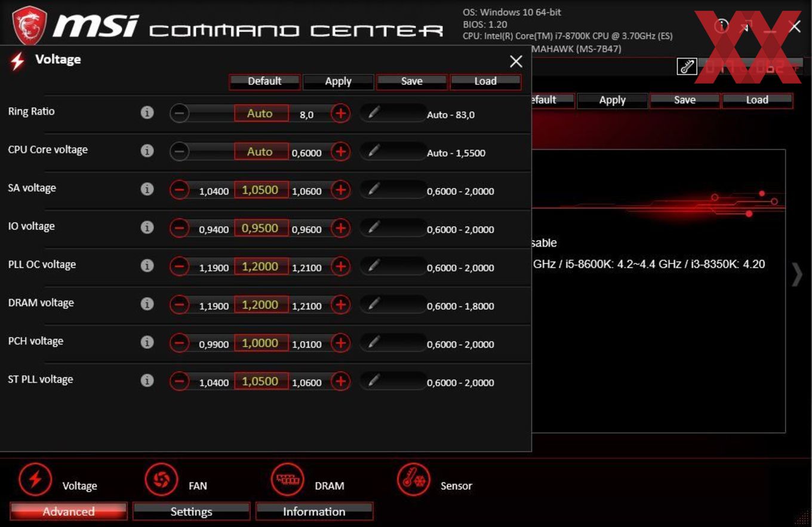The width and height of the screenshot is (812, 527).
Task: Switch to Information tab
Action: coord(314,511)
